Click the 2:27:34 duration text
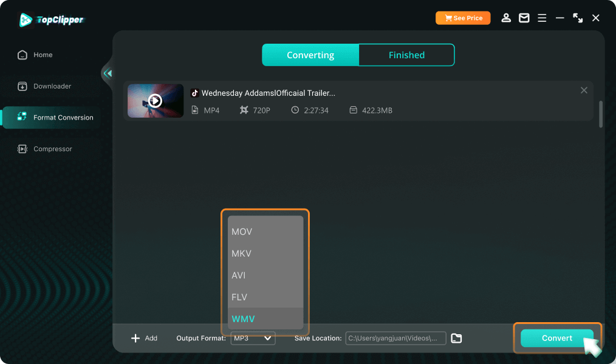 pyautogui.click(x=317, y=110)
